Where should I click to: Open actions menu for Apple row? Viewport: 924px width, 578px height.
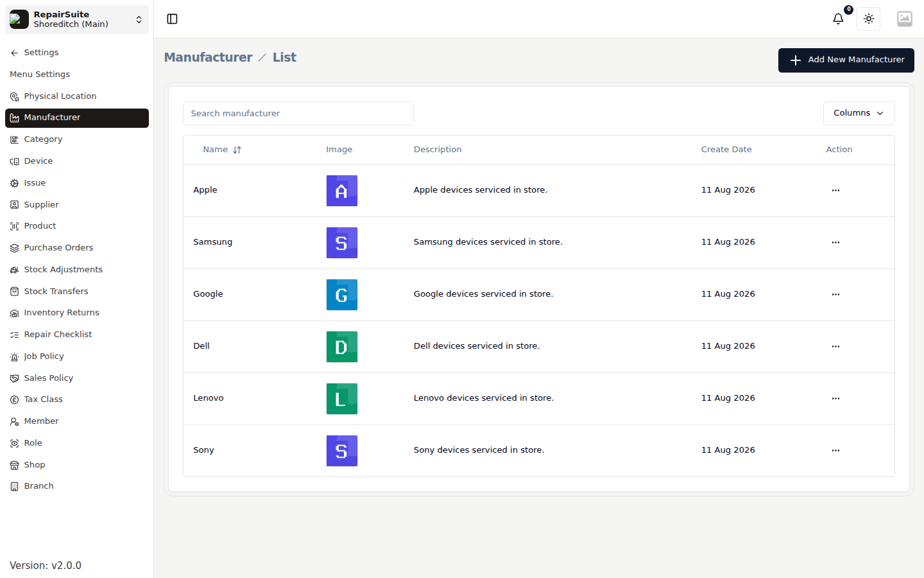point(835,191)
